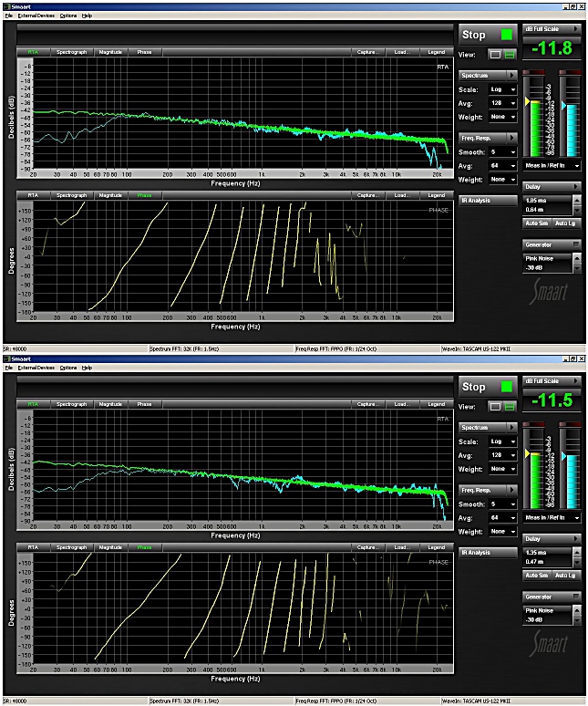Open Meas In / Ref In dropdown in lower window
This screenshot has height=706, width=588.
552,518
